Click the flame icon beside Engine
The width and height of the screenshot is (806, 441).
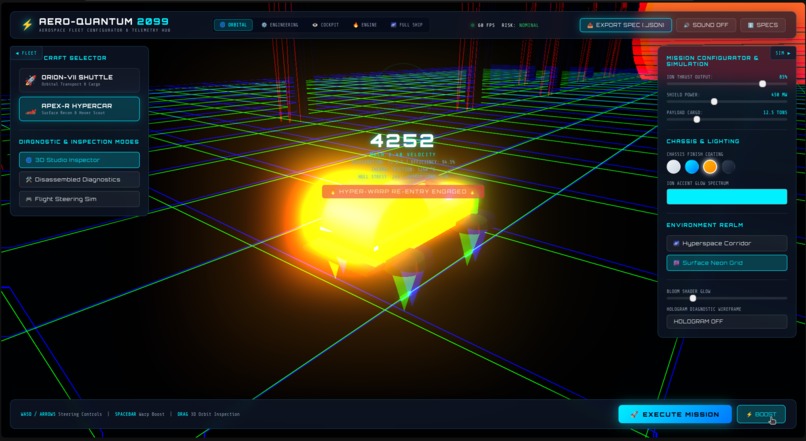point(355,25)
